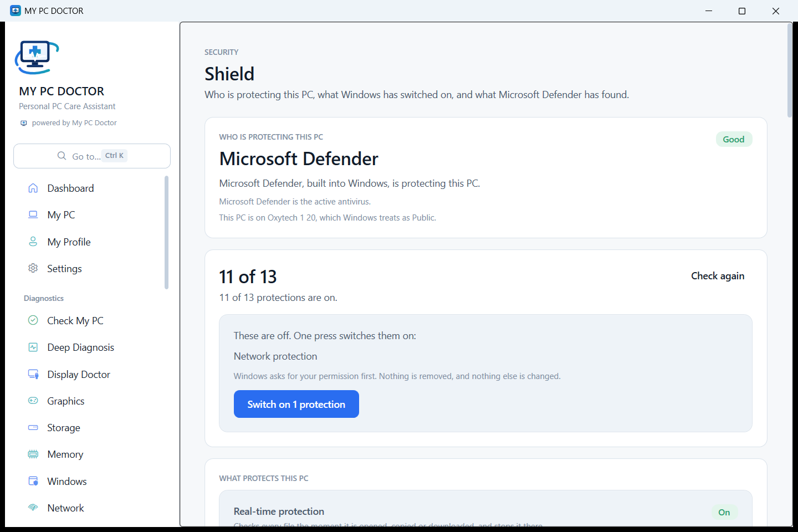Click the On badge for Real-time protection
798x532 pixels.
point(724,512)
